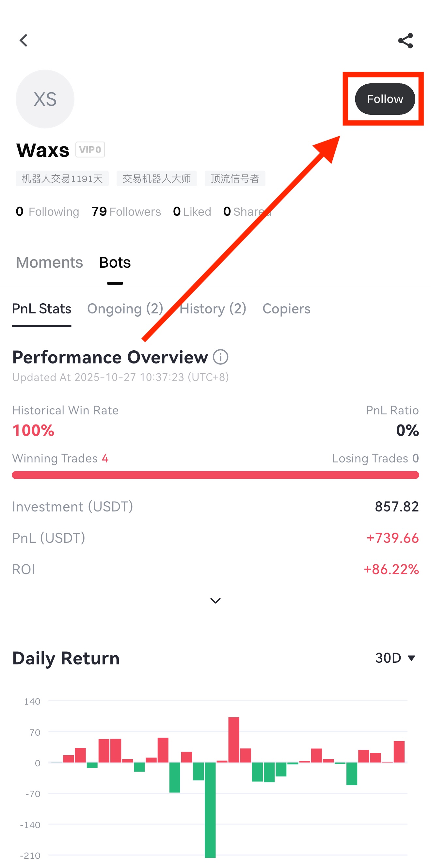Tap the XS profile avatar

pyautogui.click(x=45, y=99)
